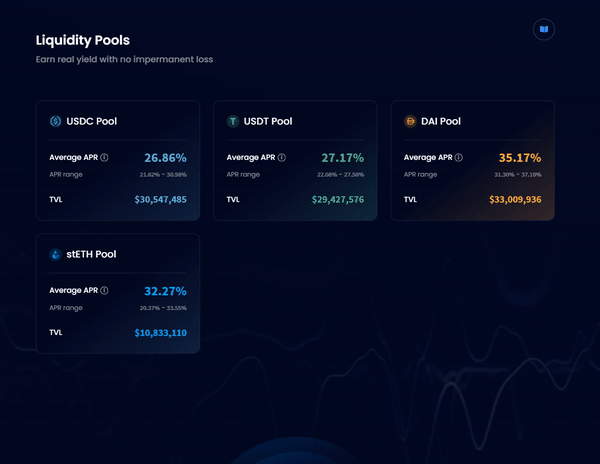This screenshot has width=600, height=464.
Task: Open the stETH Pool card title
Action: 91,254
